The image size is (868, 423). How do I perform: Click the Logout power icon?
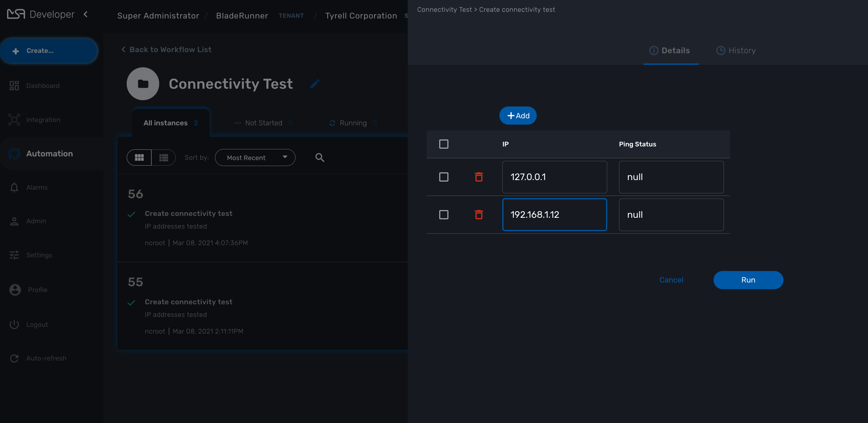[14, 324]
